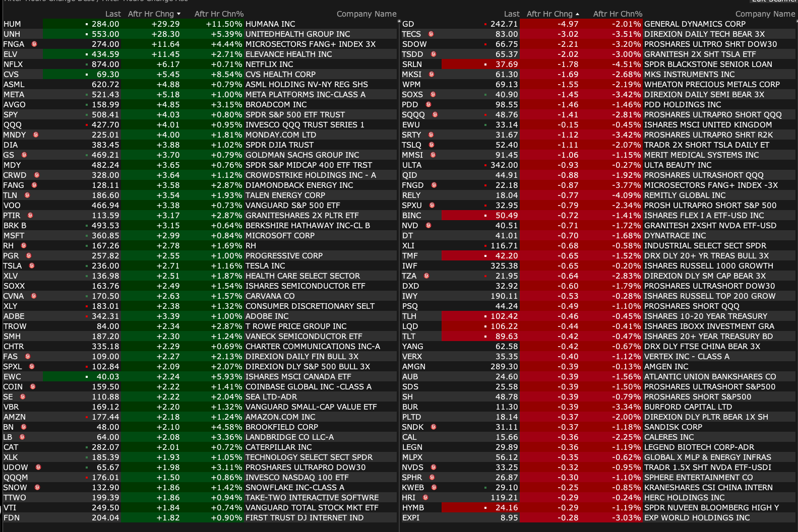Click scroll-up arrow at top of gainers list scrollbar

point(399,22)
